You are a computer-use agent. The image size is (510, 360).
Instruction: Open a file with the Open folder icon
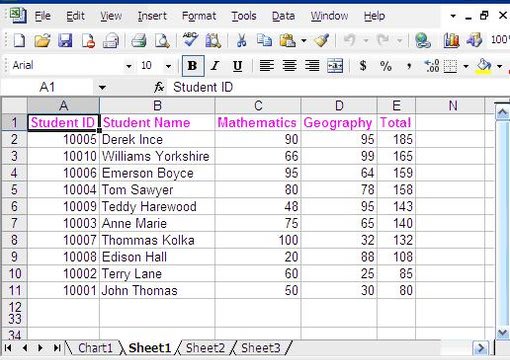pos(42,41)
